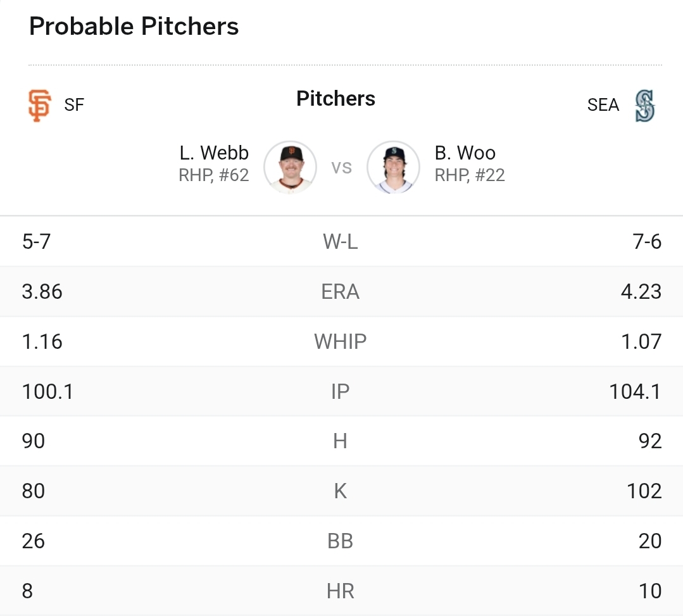Click the SEA team abbreviation

click(x=603, y=105)
